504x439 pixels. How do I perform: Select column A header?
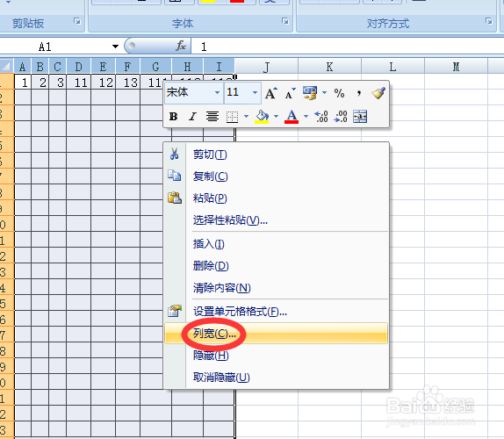click(x=23, y=67)
